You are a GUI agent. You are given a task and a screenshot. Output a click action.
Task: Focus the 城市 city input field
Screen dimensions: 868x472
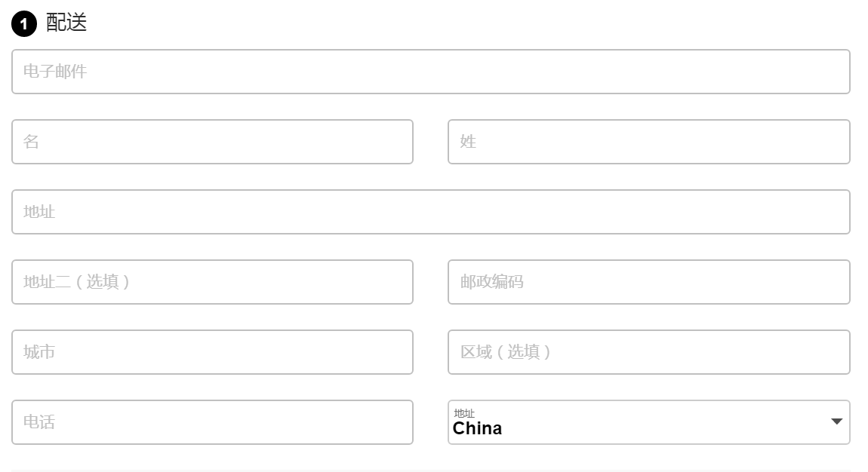point(212,352)
